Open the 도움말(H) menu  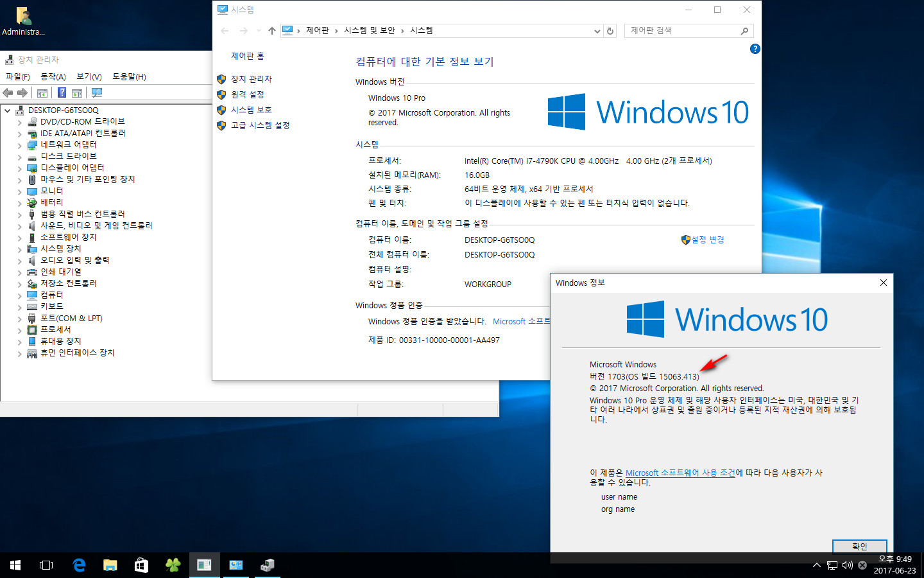[x=129, y=76]
